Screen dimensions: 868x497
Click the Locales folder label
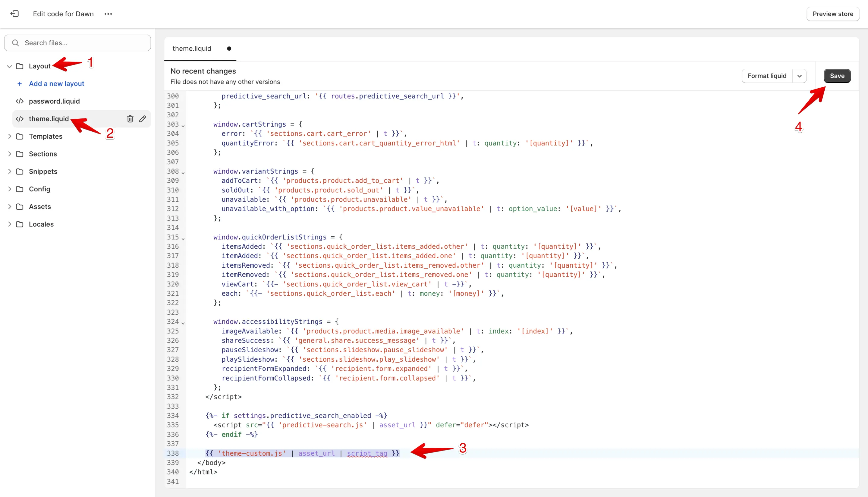[41, 224]
